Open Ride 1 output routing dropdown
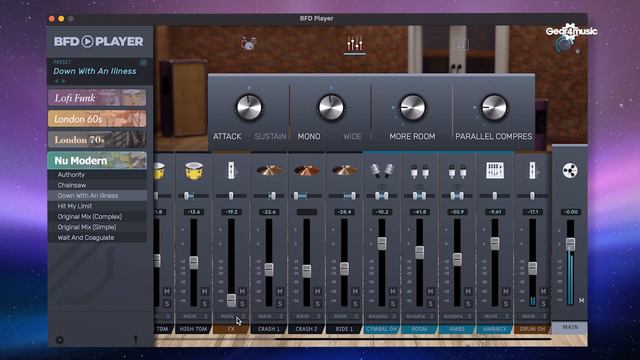Viewport: 640px width, 360px height. (344, 316)
